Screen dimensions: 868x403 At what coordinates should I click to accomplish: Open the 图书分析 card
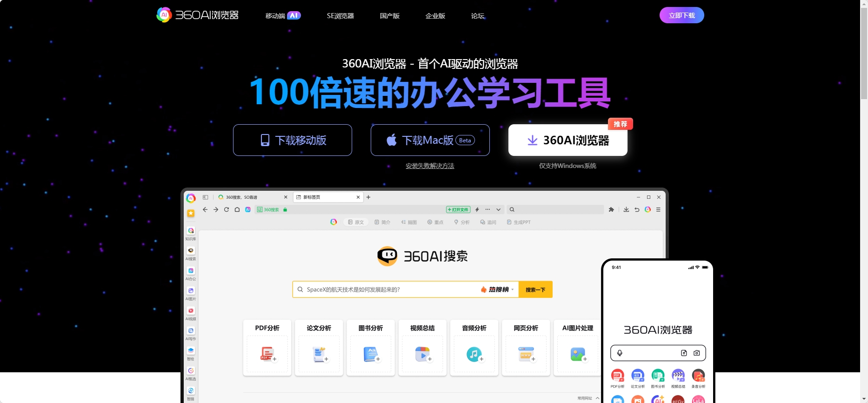(371, 347)
